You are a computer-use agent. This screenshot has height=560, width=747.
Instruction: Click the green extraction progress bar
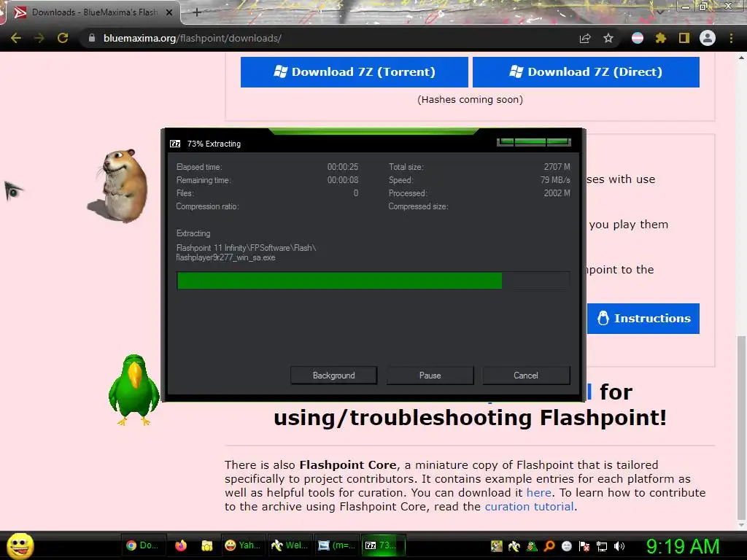(x=373, y=281)
